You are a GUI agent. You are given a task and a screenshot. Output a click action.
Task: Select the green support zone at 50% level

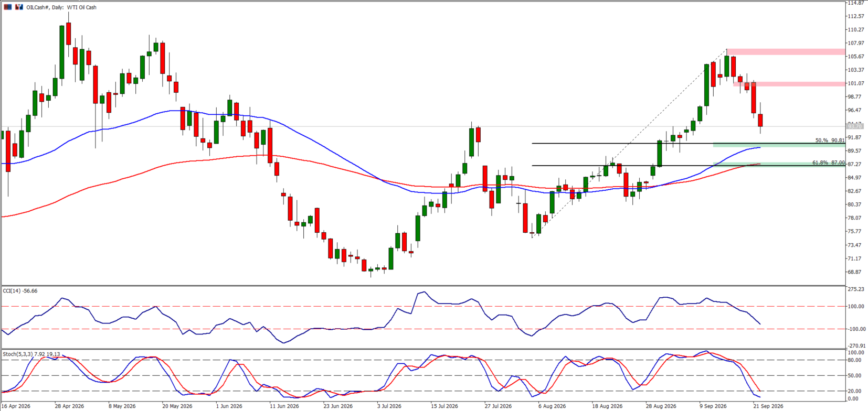779,145
